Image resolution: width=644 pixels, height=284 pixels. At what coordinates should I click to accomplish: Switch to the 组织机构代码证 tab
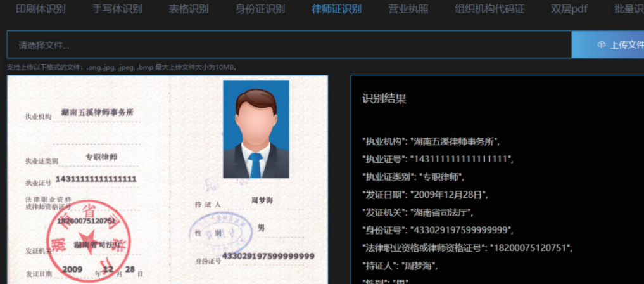489,9
